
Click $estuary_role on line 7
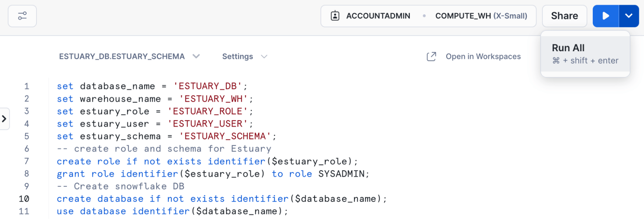click(310, 161)
